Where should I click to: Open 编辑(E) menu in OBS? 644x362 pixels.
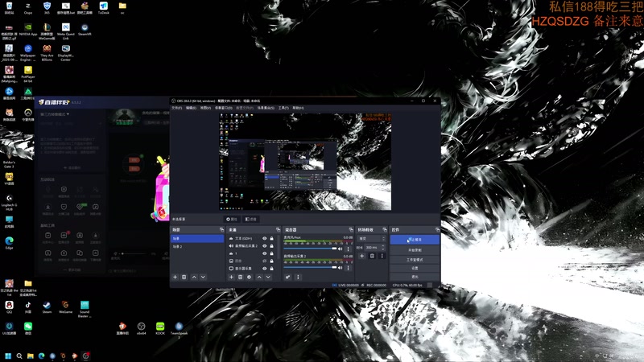(191, 108)
